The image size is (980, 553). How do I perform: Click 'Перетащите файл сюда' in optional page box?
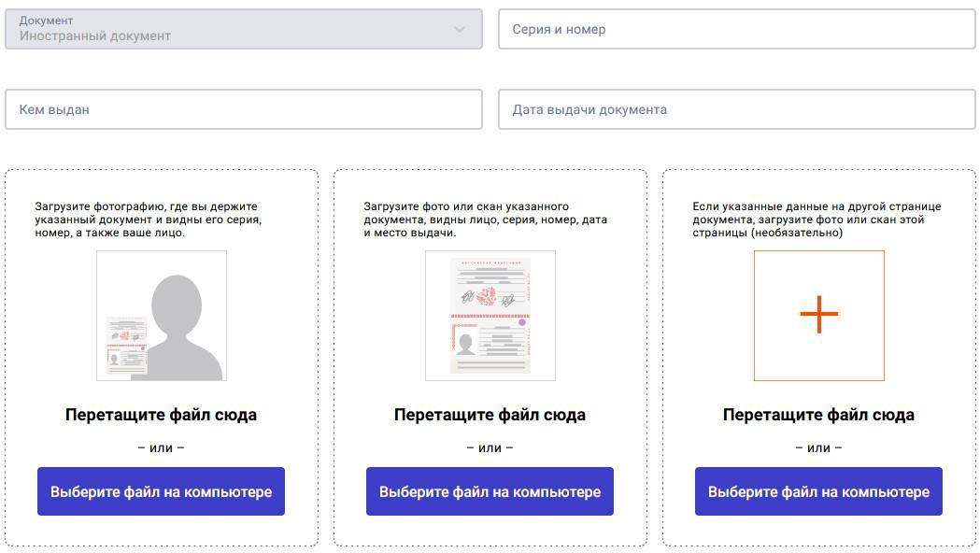coord(818,415)
